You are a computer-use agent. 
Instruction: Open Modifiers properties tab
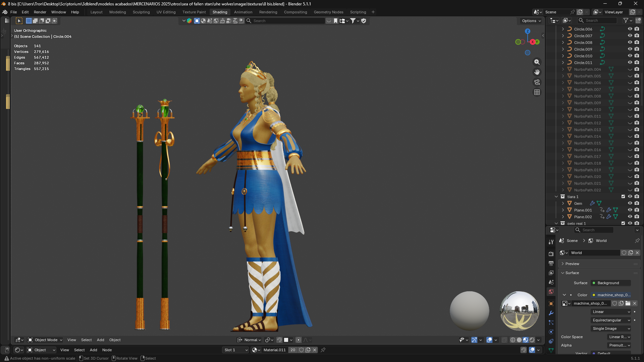click(x=551, y=313)
